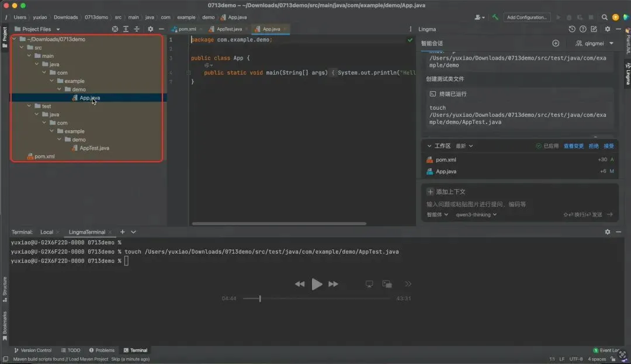Open the Lingma help question icon

click(583, 29)
